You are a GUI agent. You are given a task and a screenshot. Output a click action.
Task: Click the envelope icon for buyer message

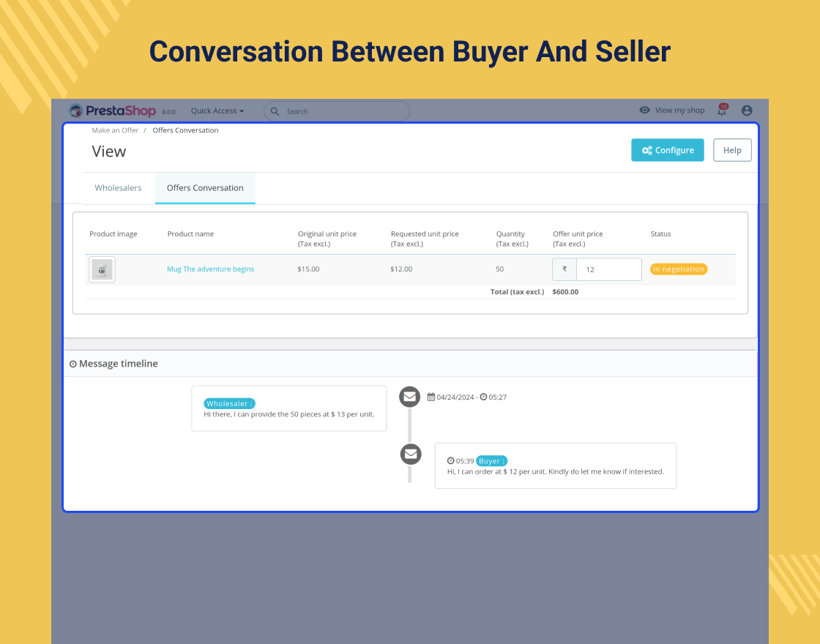click(411, 454)
